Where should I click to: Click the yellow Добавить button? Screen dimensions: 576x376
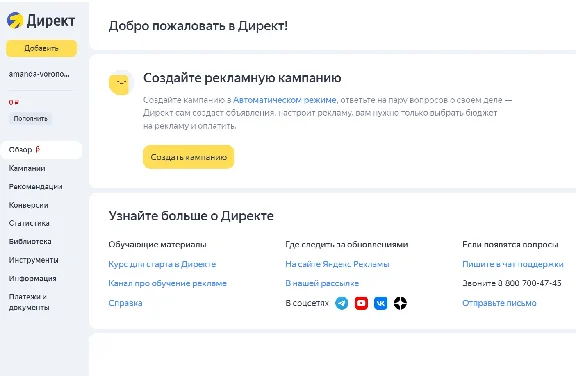[42, 48]
